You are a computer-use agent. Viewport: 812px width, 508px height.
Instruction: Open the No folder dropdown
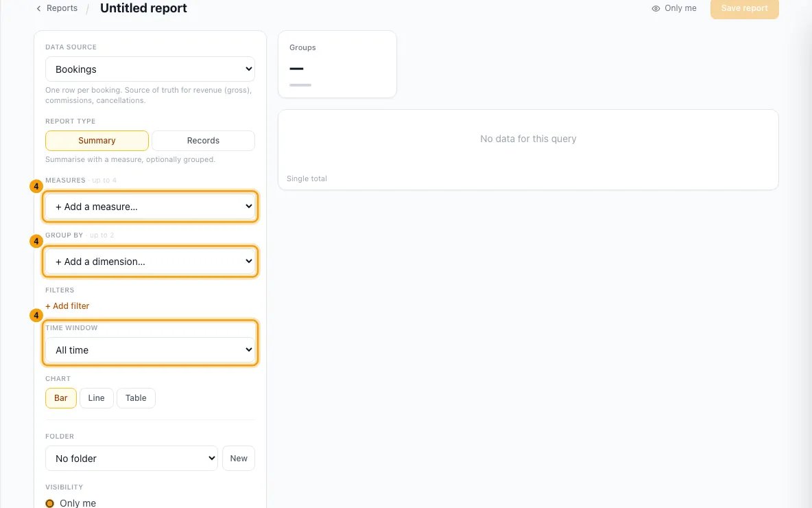132,459
